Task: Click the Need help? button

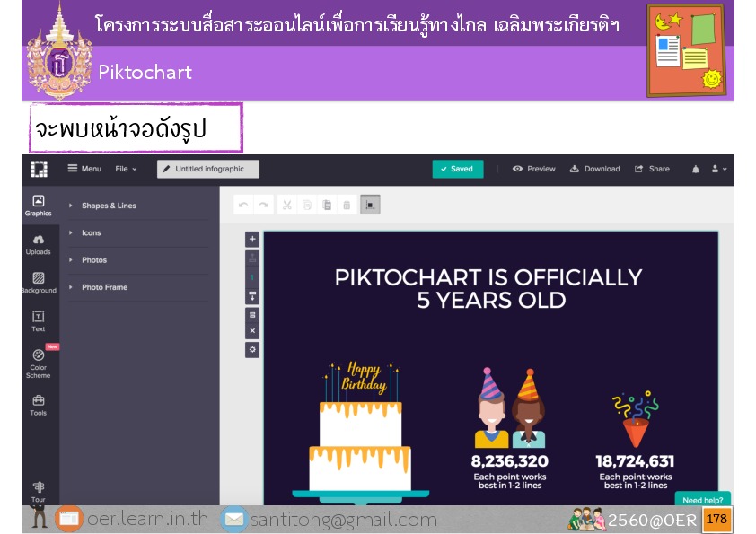Action: click(702, 499)
